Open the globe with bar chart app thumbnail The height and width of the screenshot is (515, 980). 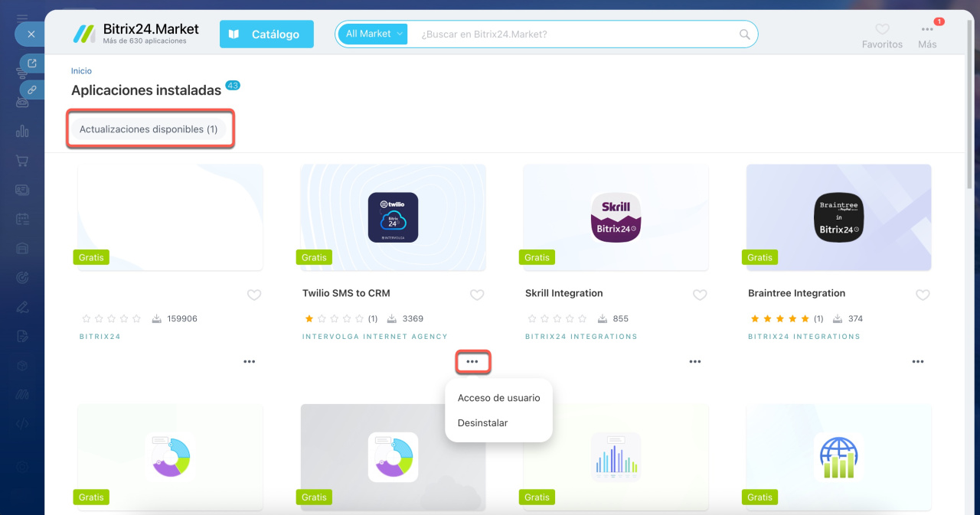(x=838, y=457)
